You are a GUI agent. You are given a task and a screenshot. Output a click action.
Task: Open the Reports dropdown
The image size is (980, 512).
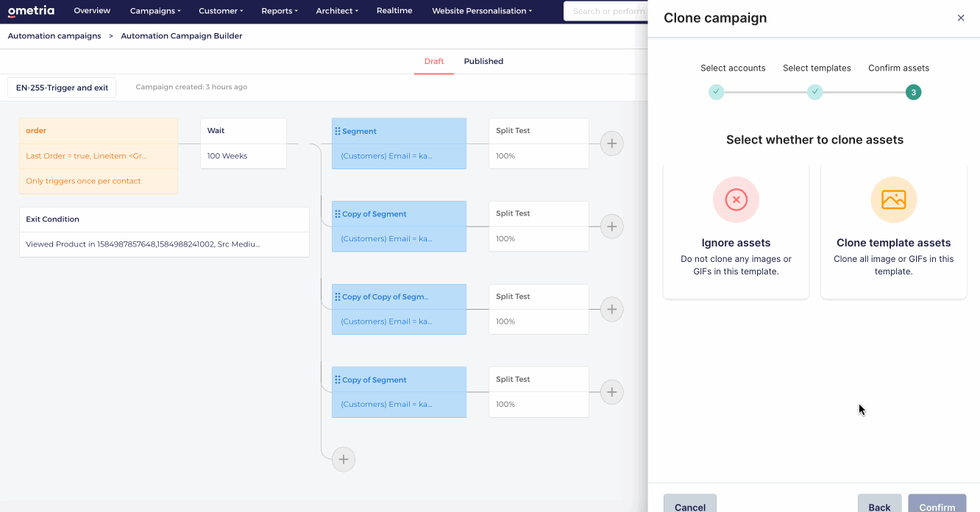tap(280, 11)
